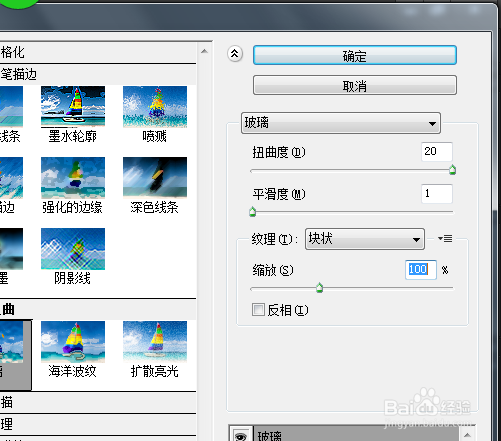Click the 取消 button
The width and height of the screenshot is (501, 441).
(355, 85)
